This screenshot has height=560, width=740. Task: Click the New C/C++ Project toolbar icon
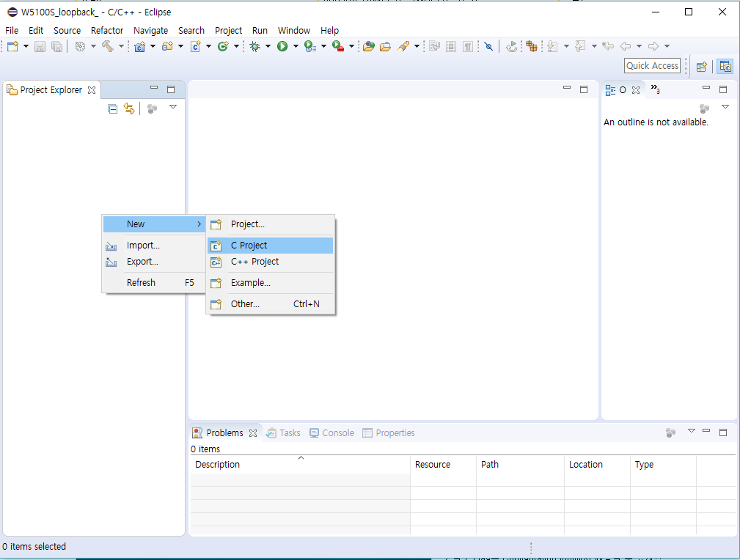tap(139, 46)
